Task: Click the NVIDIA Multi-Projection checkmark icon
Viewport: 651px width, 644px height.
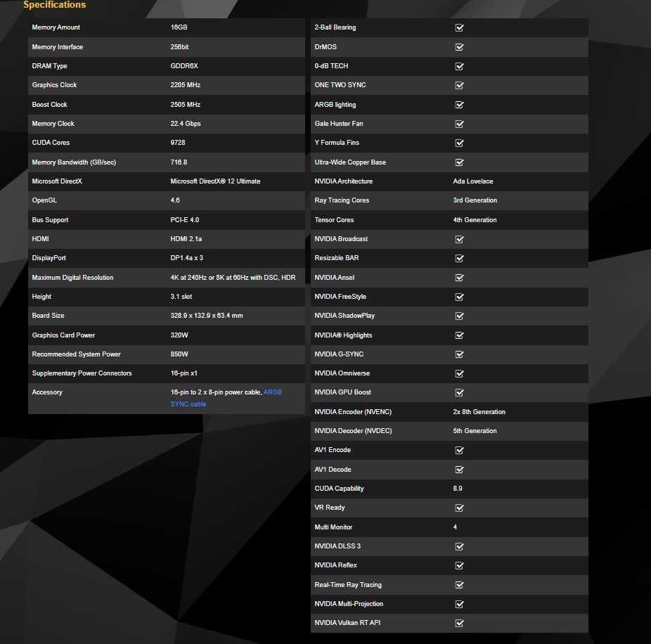Action: pyautogui.click(x=459, y=605)
